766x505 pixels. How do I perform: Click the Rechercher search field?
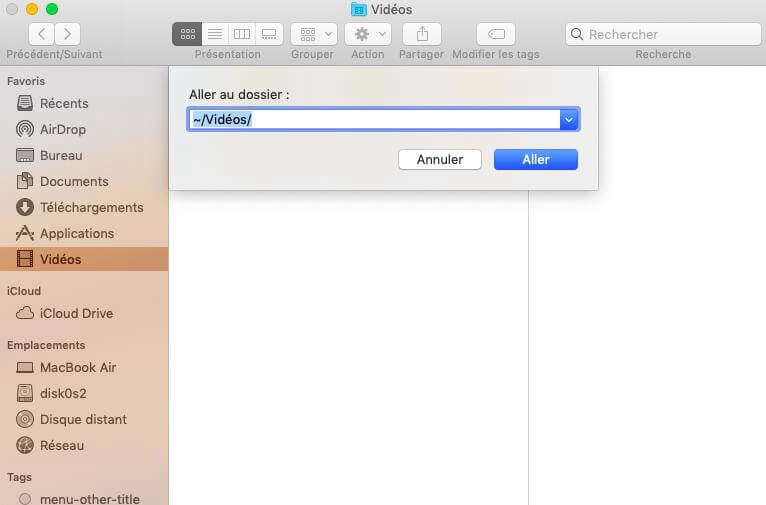coord(663,34)
